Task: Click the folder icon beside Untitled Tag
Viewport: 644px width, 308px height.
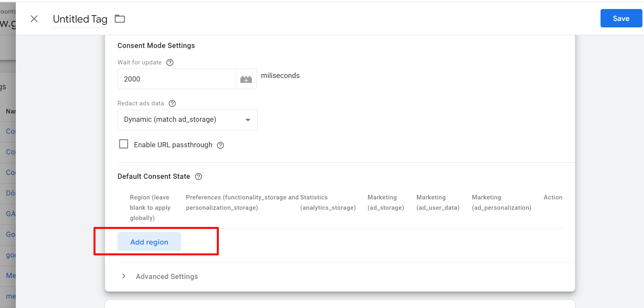Action: point(120,19)
